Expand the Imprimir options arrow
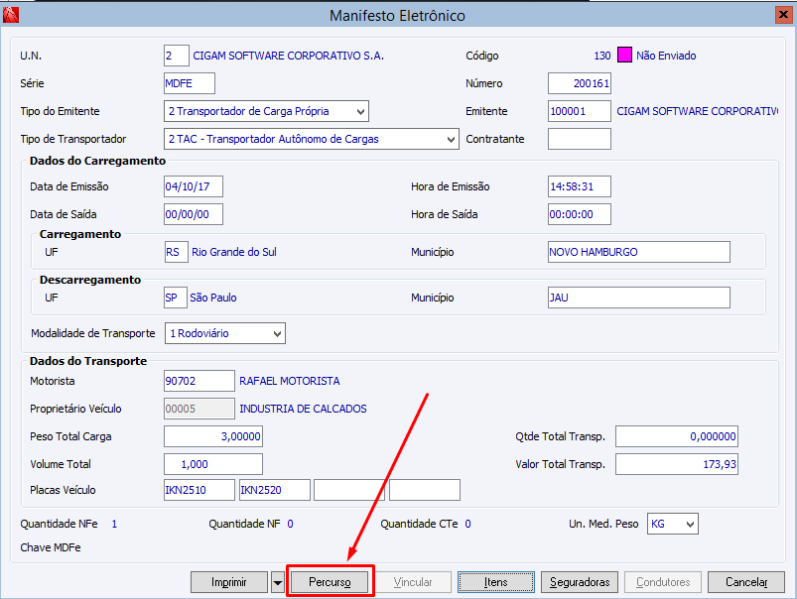This screenshot has width=797, height=599. point(278,582)
